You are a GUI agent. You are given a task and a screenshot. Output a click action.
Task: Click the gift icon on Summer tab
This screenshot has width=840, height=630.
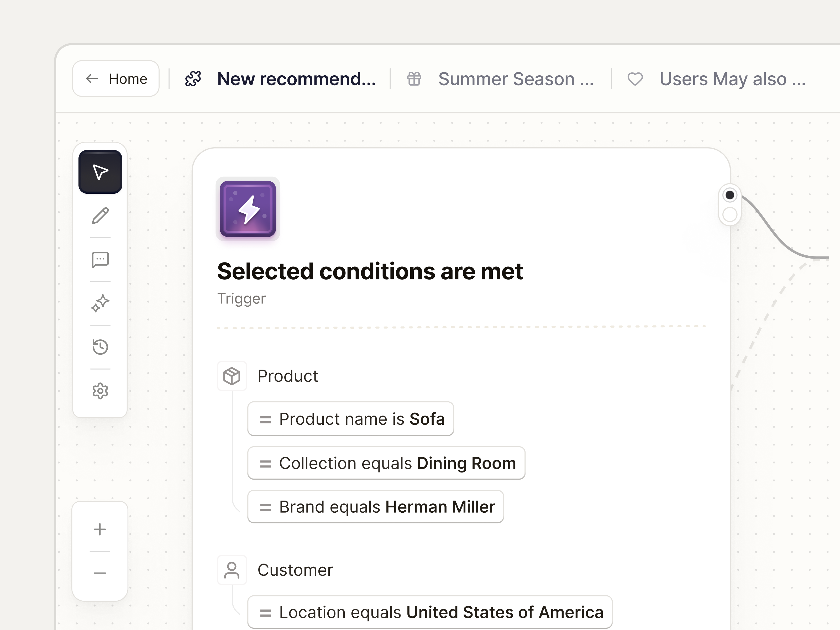click(x=414, y=79)
